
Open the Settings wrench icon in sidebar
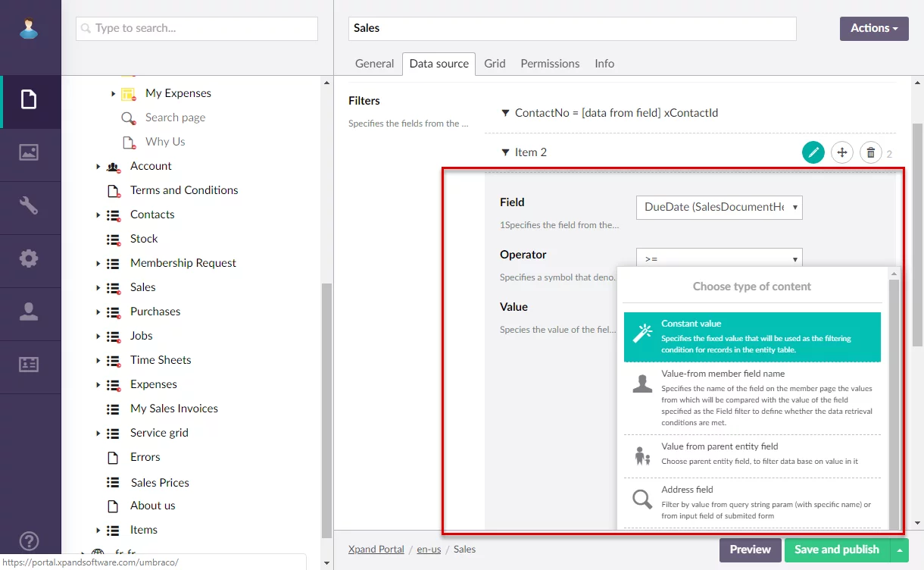coord(29,205)
